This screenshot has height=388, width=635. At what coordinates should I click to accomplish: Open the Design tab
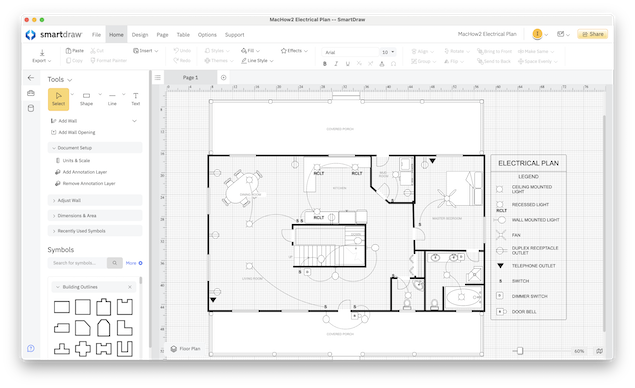click(140, 35)
